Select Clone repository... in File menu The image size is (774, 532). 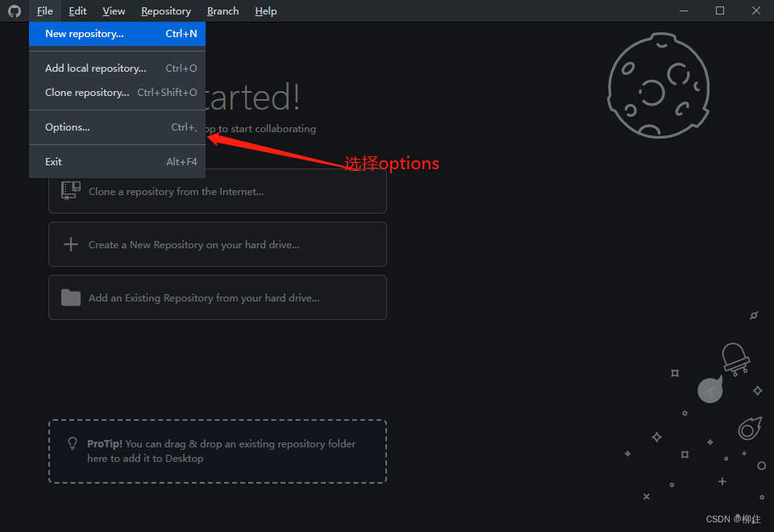click(x=118, y=92)
